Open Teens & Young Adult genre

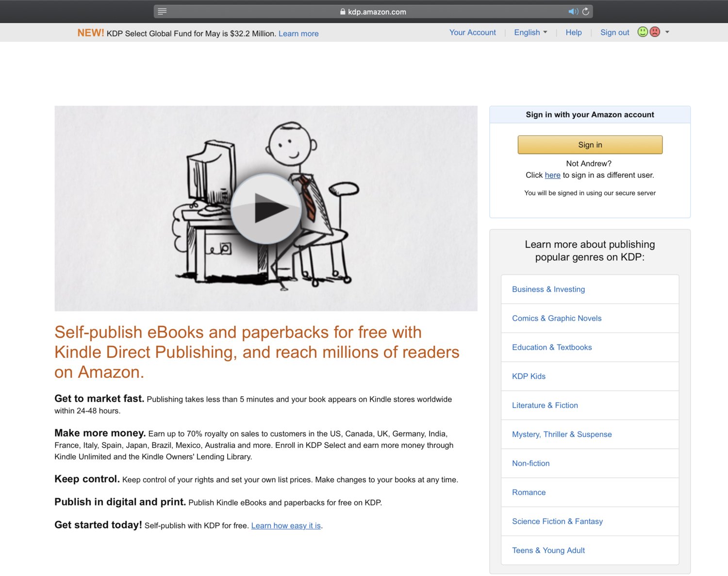(590, 550)
